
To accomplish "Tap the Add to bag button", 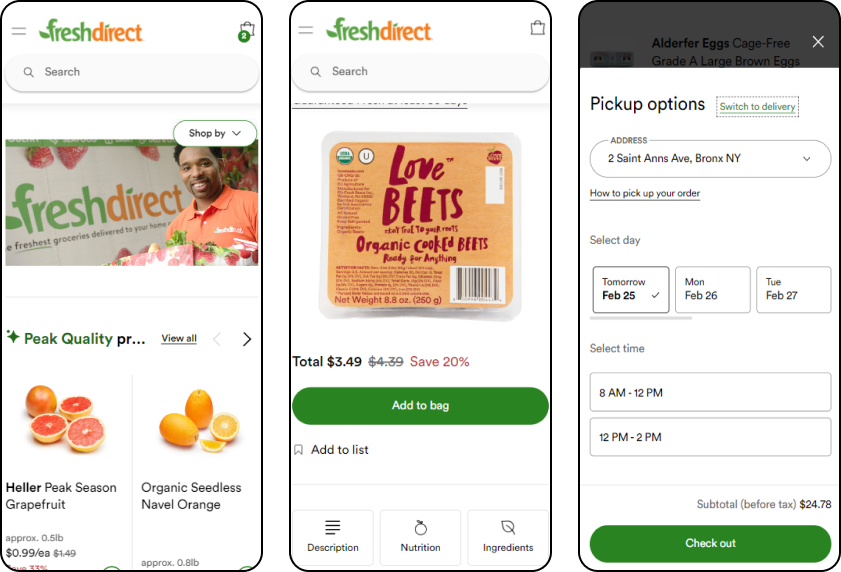I will tap(420, 406).
